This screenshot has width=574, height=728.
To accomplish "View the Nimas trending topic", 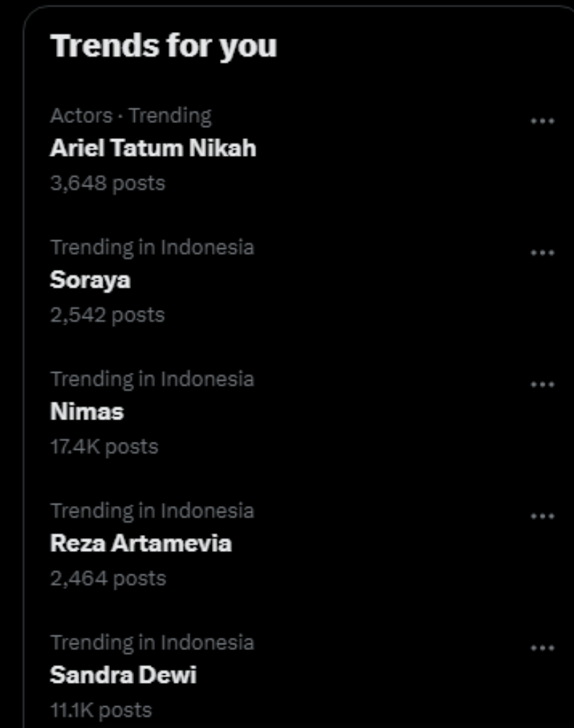I will point(87,412).
